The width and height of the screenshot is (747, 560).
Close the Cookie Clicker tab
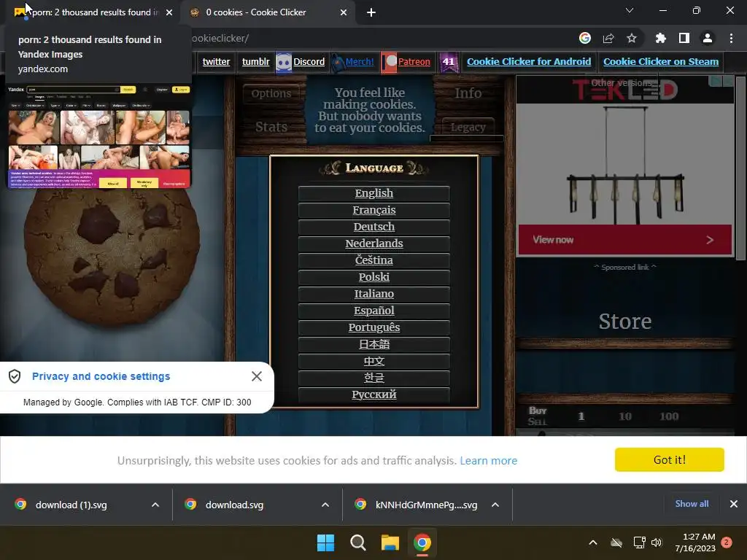point(344,12)
